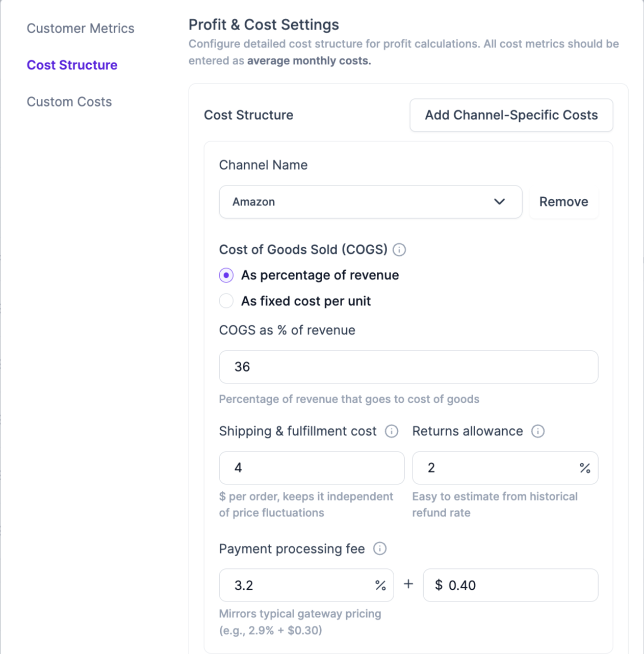Open the Customer Metrics section
Image resolution: width=644 pixels, height=654 pixels.
[81, 29]
